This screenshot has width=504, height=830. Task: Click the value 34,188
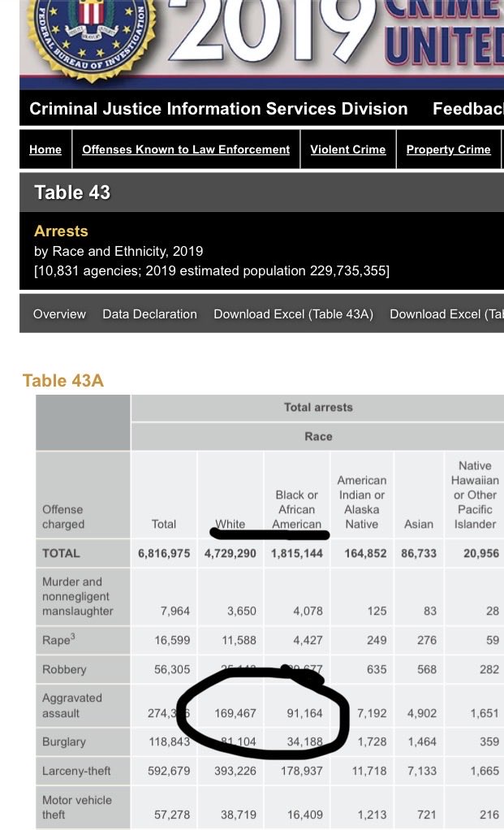(304, 741)
